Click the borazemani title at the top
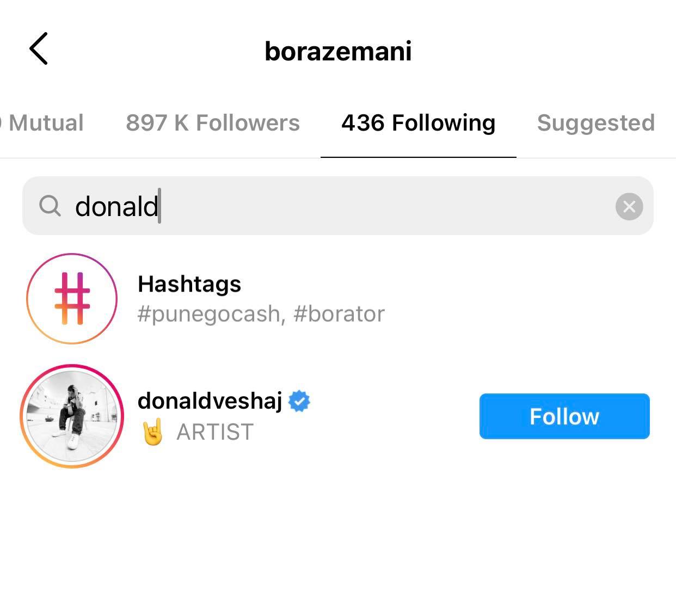The width and height of the screenshot is (676, 616). tap(338, 51)
